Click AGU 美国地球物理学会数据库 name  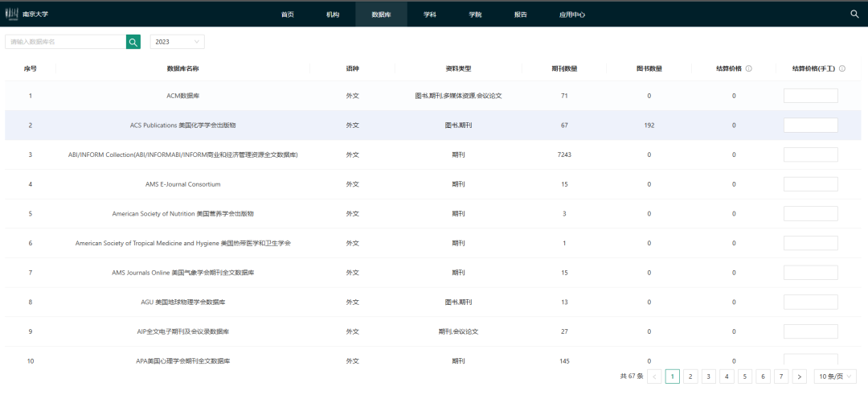click(x=182, y=302)
